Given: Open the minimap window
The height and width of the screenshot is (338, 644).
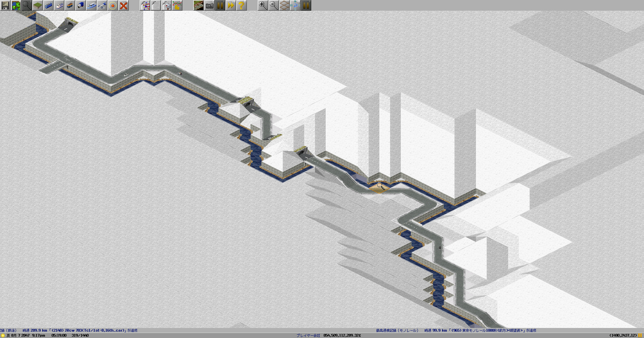Looking at the screenshot, I should coord(16,5).
